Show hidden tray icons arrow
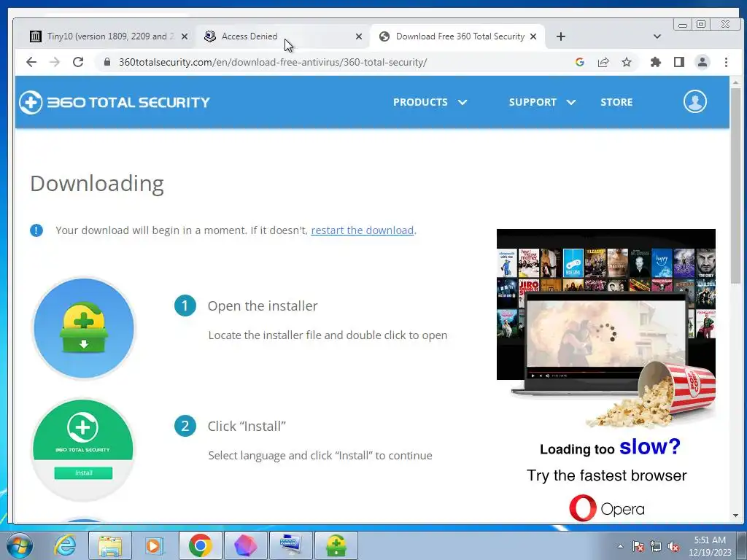747x560 pixels. click(620, 546)
